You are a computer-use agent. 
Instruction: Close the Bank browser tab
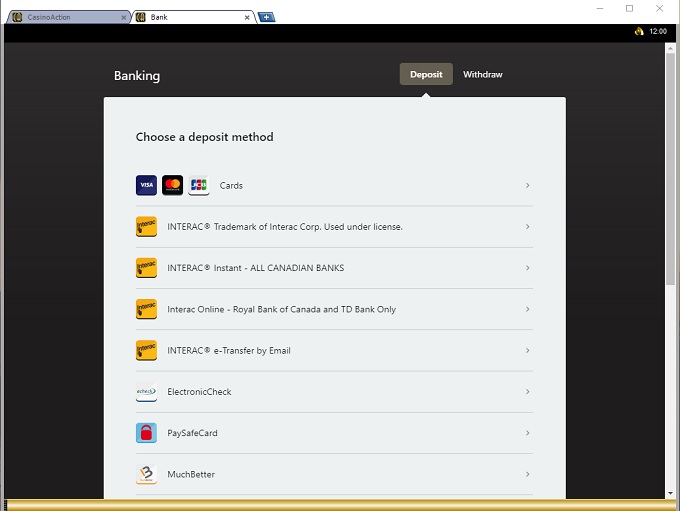tap(248, 17)
